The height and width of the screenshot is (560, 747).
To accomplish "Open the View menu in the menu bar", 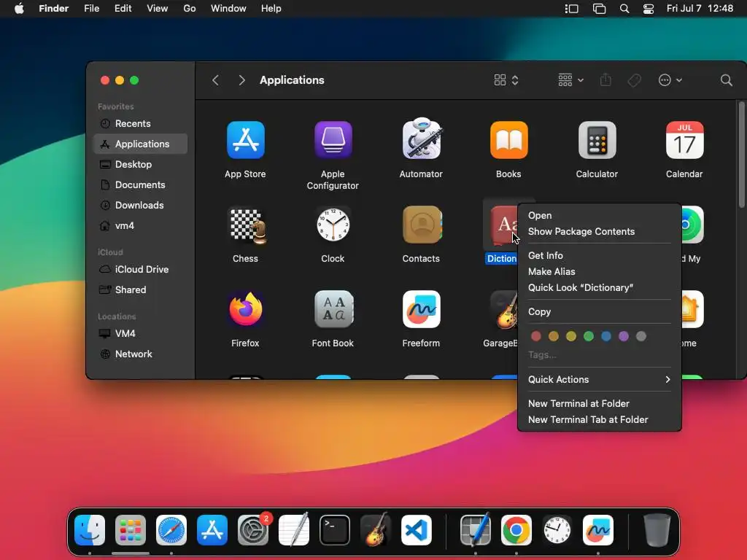I will pos(157,9).
